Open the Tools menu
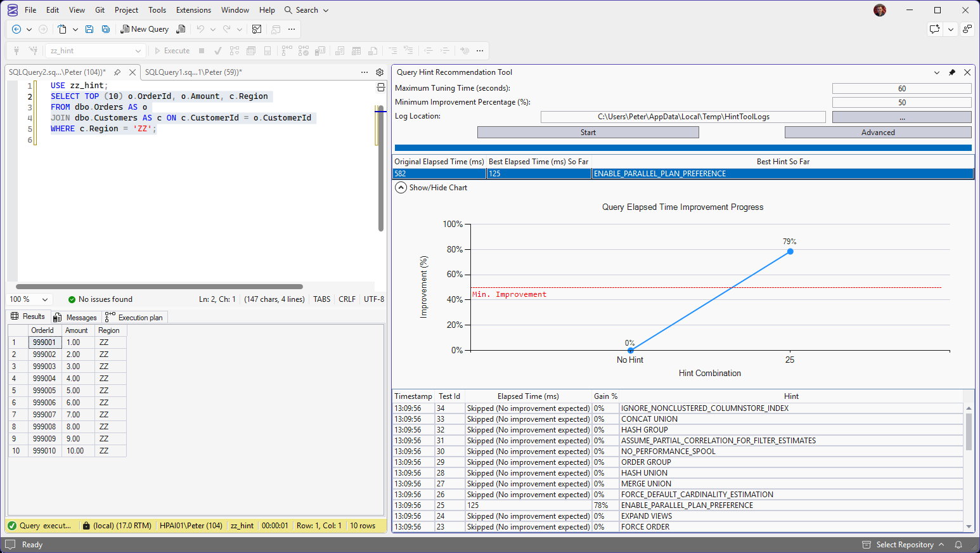The width and height of the screenshot is (980, 553). [157, 10]
